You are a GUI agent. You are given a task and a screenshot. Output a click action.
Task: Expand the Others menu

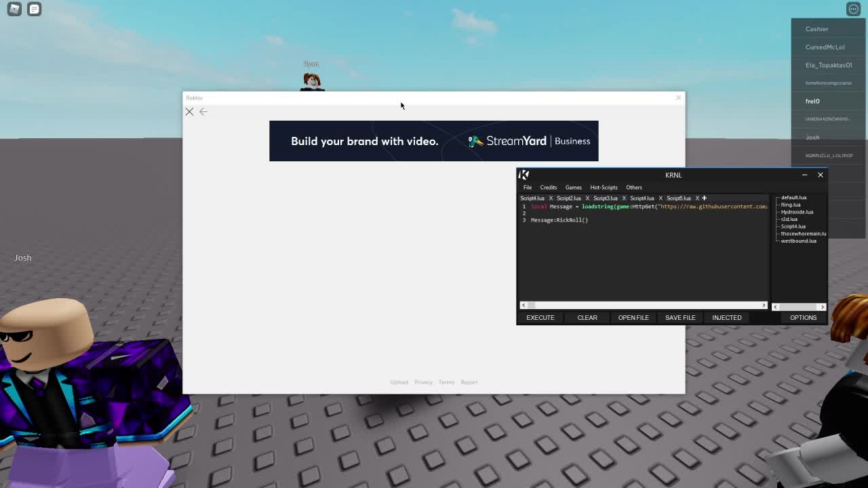(633, 187)
